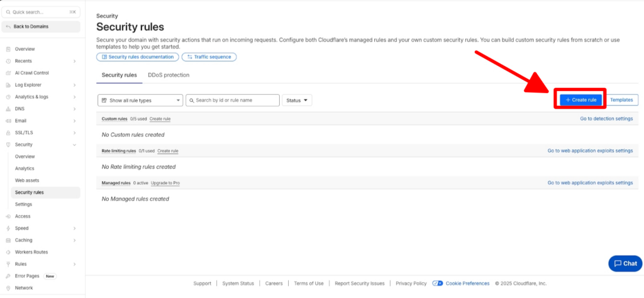Select the Security rules tab

tap(119, 75)
